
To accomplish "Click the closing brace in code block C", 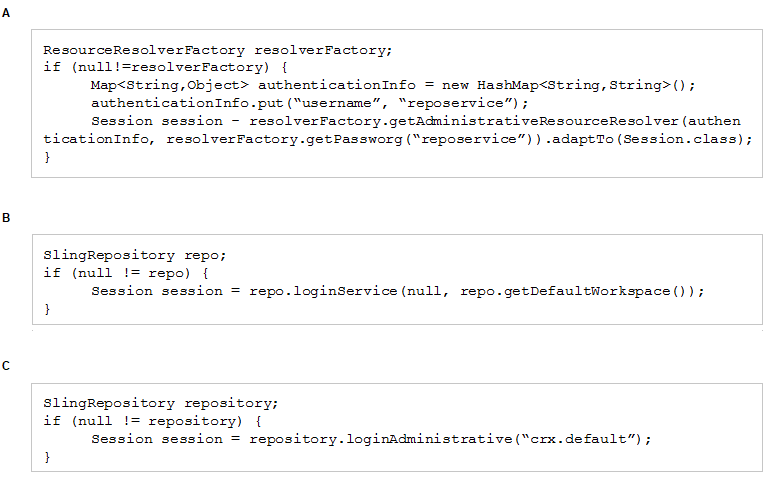I will [47, 458].
